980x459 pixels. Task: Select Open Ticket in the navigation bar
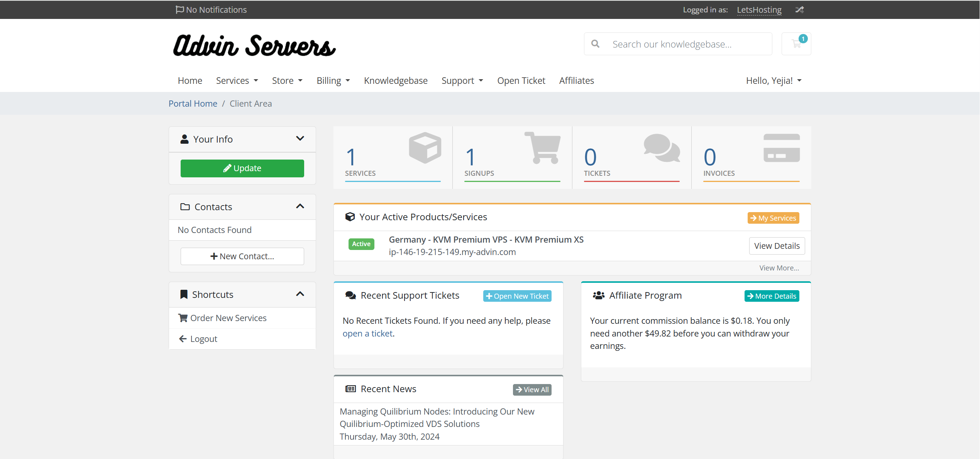[x=521, y=80]
